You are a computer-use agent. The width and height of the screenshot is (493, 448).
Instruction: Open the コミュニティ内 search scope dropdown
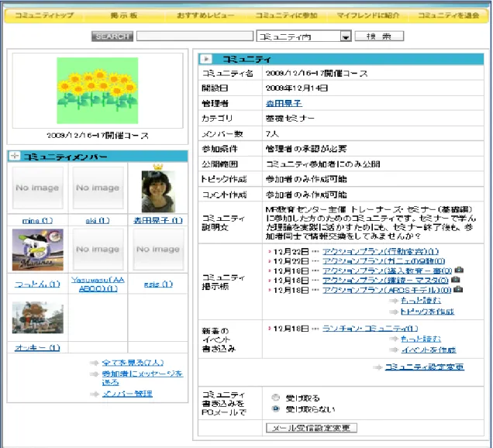click(x=304, y=36)
